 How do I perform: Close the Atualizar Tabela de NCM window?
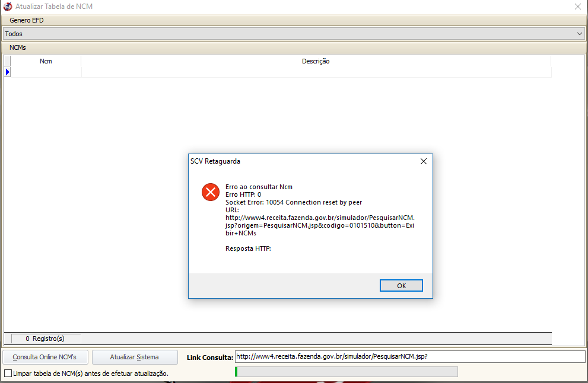(x=577, y=7)
